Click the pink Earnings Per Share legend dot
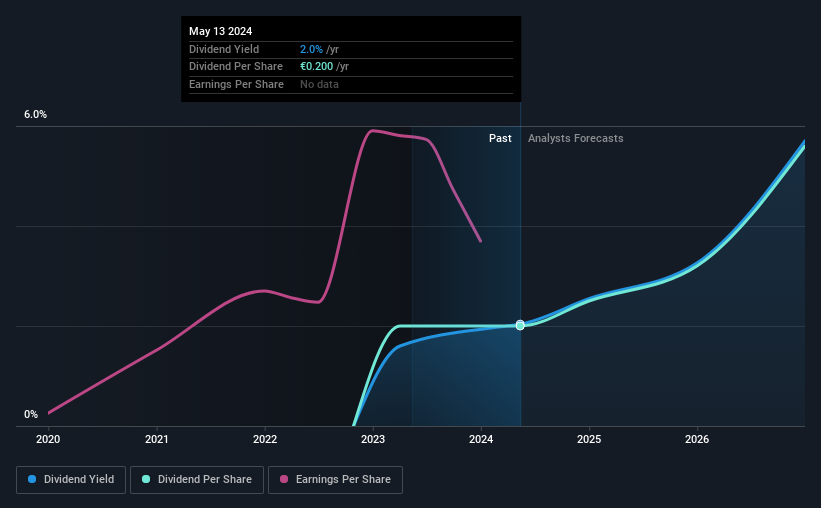Image resolution: width=821 pixels, height=508 pixels. point(284,479)
